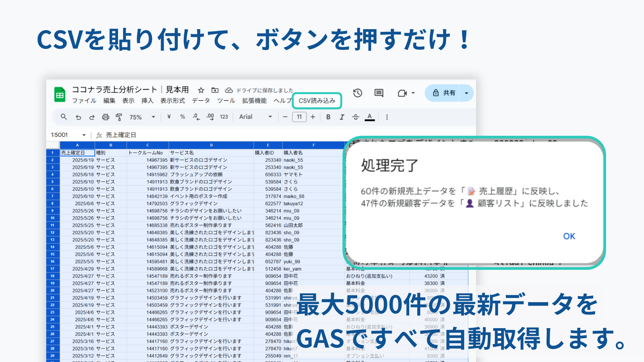
Task: Click the イベント用のポスター作成 cell
Action: (211, 196)
